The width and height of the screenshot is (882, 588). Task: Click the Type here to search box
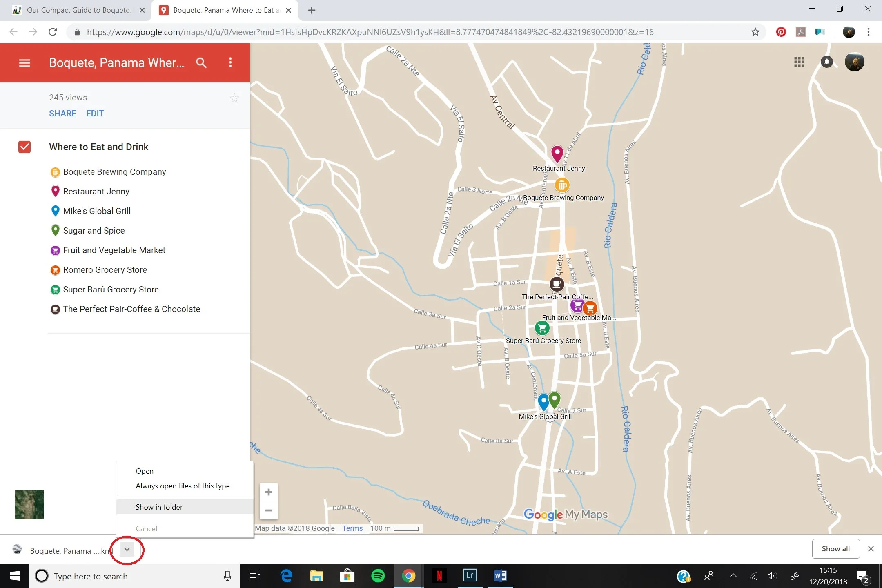135,576
